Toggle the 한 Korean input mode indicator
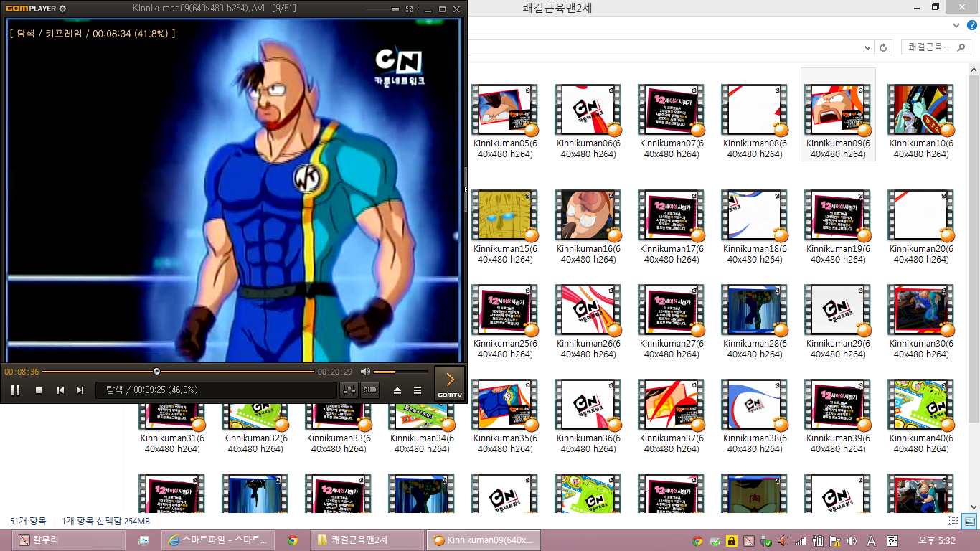980x551 pixels. coord(892,541)
